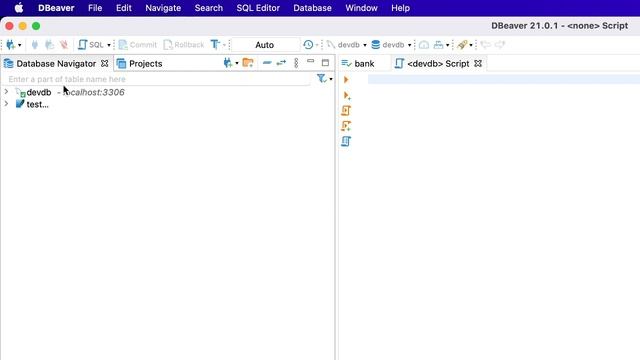640x360 pixels.
Task: Click the New Connection plug icon in main toolbar
Action: coord(10,44)
